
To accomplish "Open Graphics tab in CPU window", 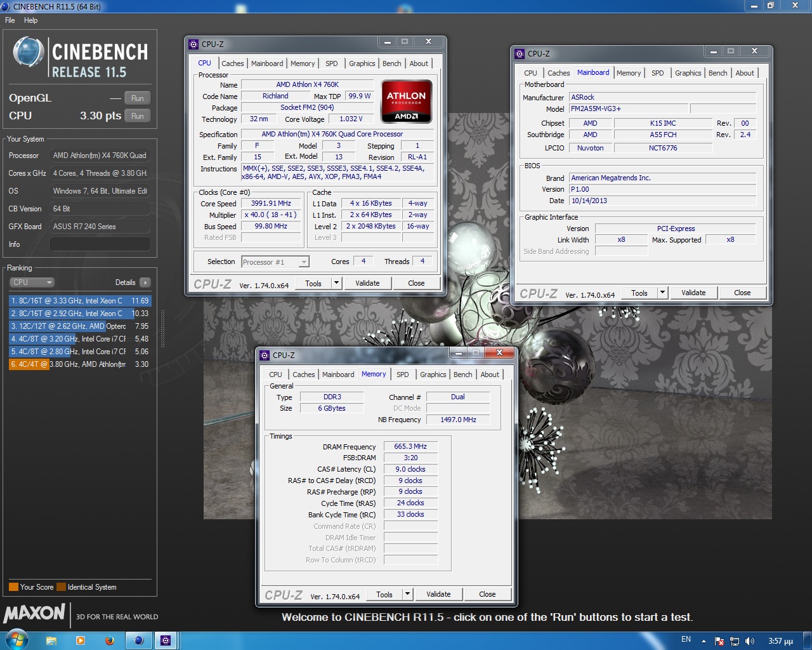I will pos(362,63).
